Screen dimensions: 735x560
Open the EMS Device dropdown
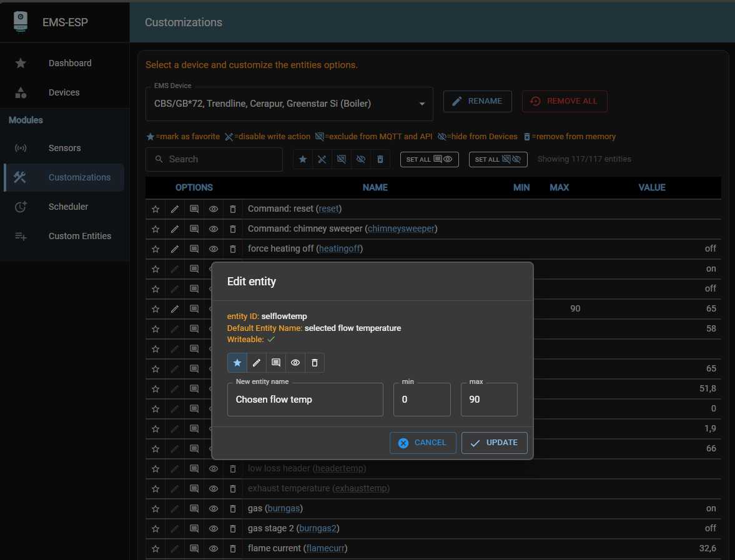(x=289, y=104)
